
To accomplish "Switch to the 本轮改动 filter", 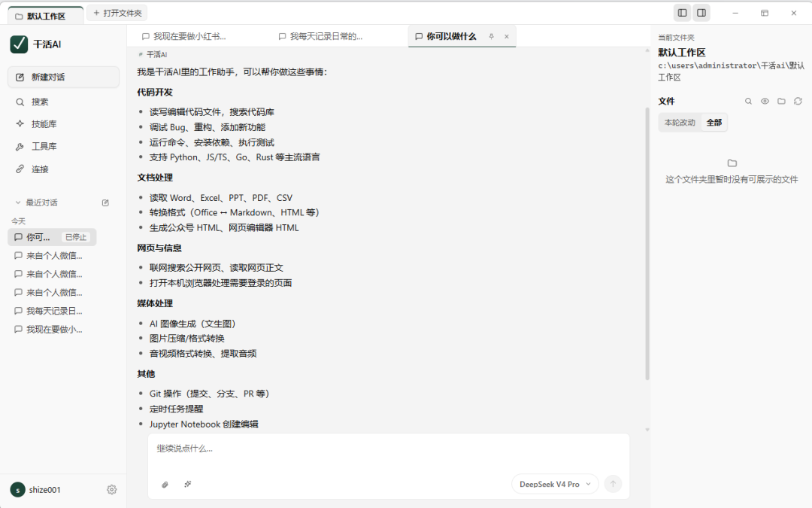I will [x=680, y=123].
